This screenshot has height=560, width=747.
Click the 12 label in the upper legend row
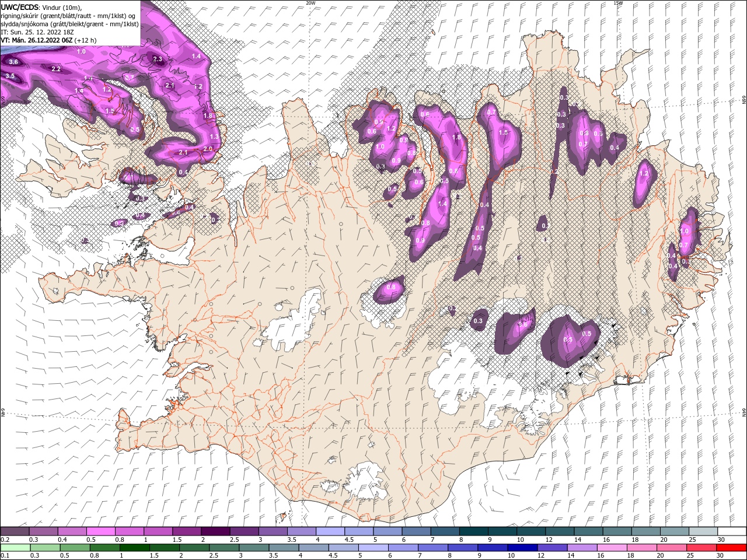[549, 540]
